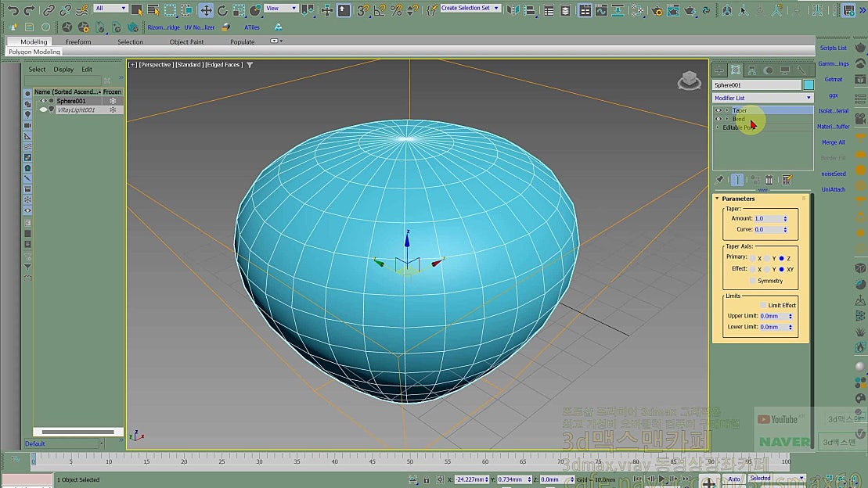Remove the selected modifier with the trash icon

point(769,179)
